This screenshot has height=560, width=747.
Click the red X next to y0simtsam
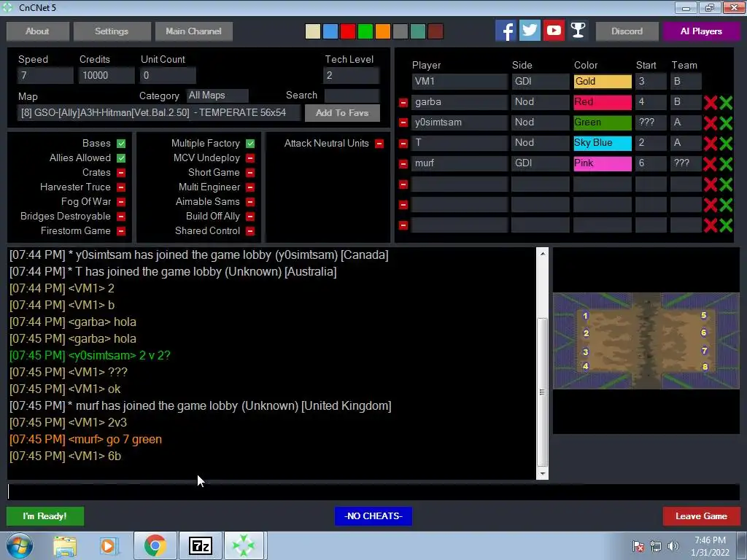[x=711, y=122]
